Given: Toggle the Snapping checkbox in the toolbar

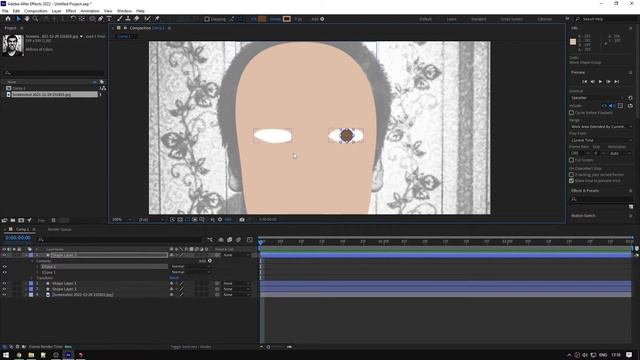Looking at the screenshot, I should pos(207,19).
